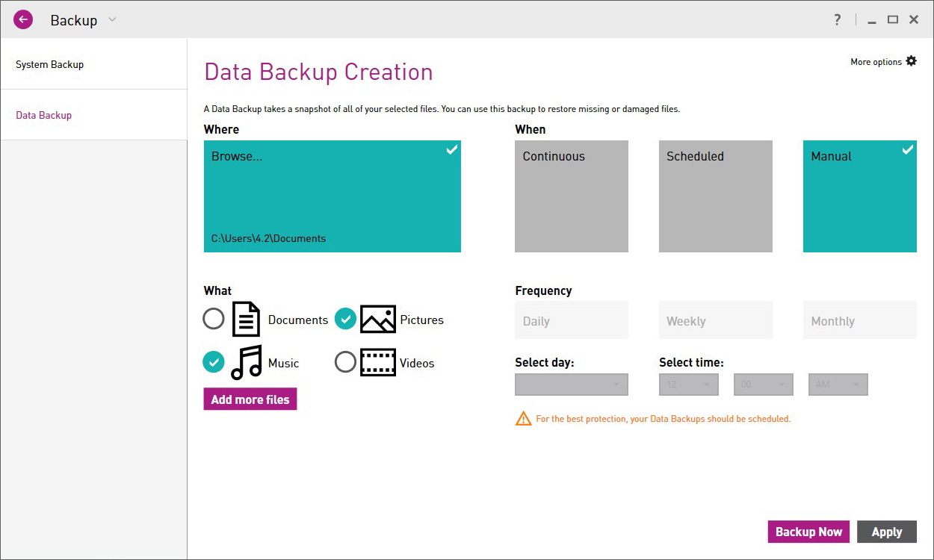Open the AM/PM dropdown
Viewport: 934px width, 560px height.
[838, 385]
